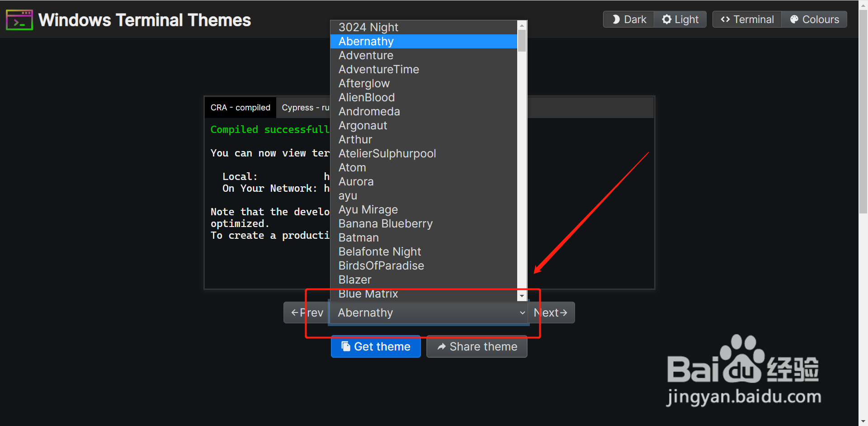Click the palette icon on the Colours button
Image resolution: width=868 pixels, height=426 pixels.
point(794,19)
